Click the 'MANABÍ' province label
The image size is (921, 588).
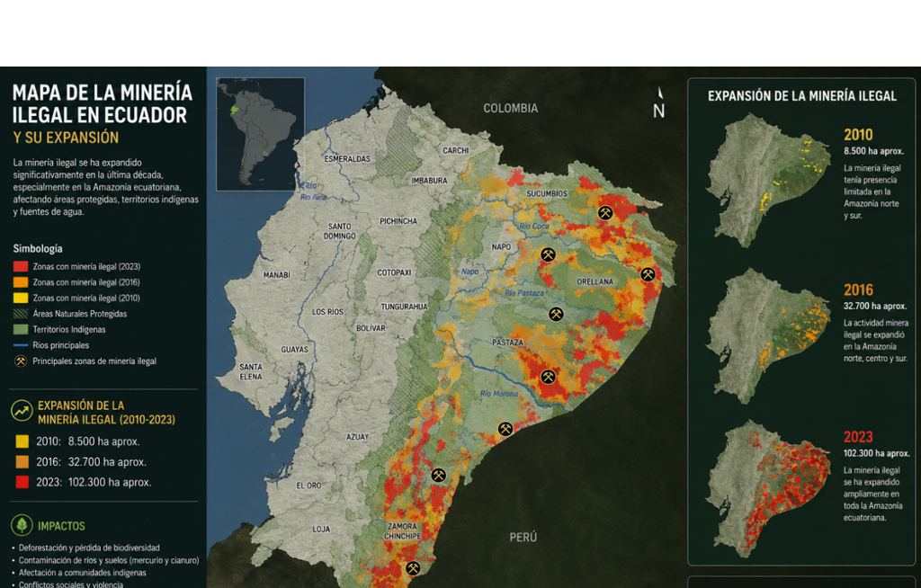tap(277, 275)
